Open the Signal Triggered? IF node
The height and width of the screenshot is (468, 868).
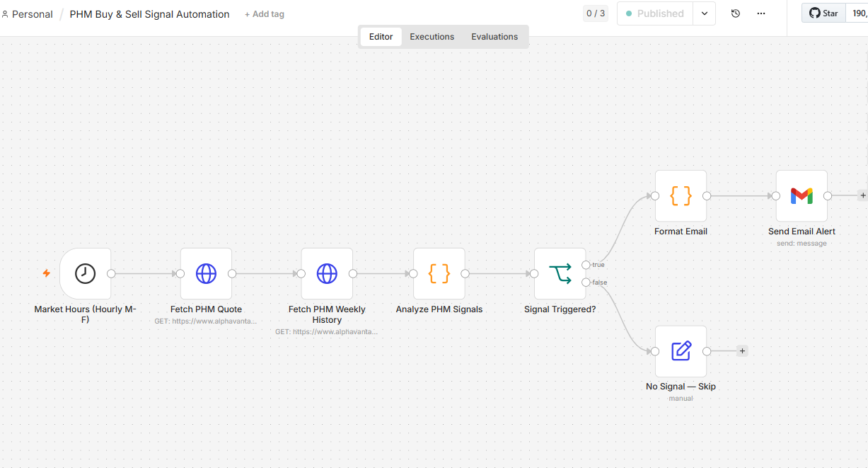tap(560, 273)
